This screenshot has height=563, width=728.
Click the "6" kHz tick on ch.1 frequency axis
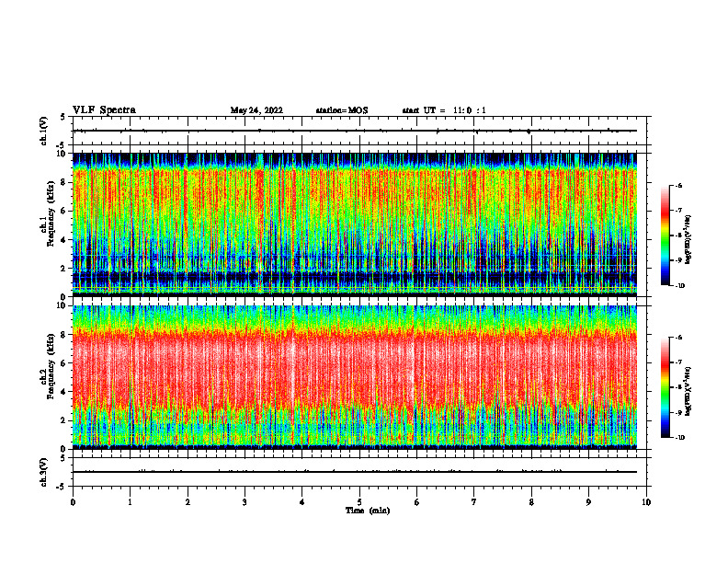(x=64, y=211)
